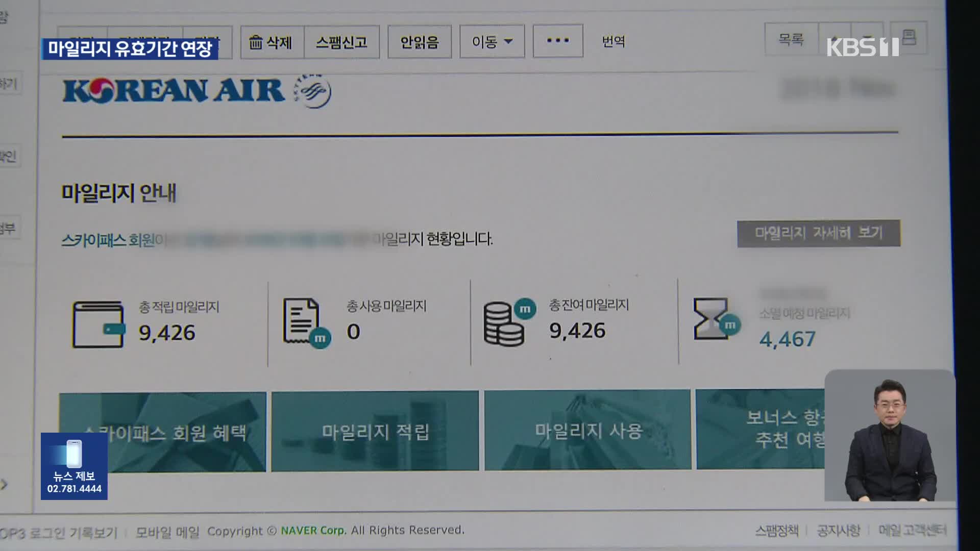Select the 총 잔여 마일리지 label

[589, 305]
